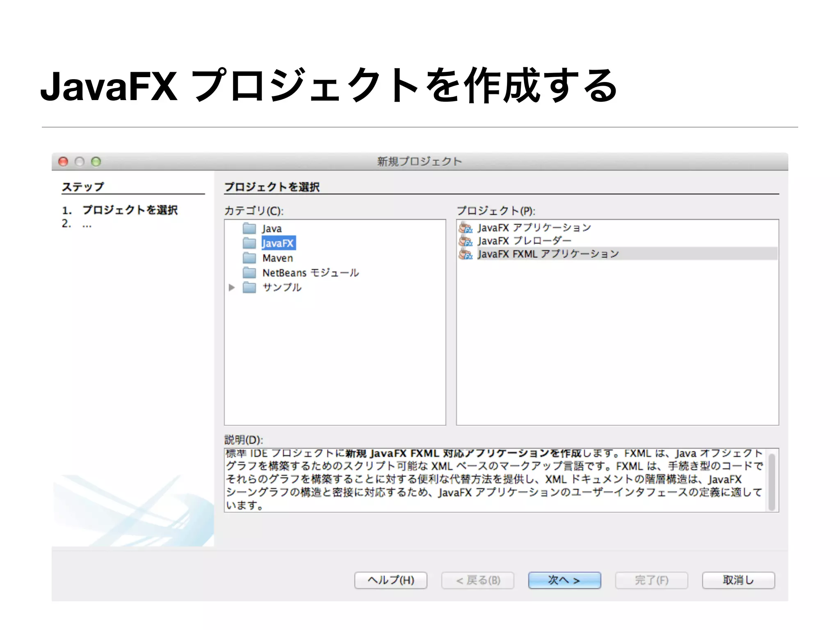This screenshot has height=630, width=840.
Task: Click the Java category folder icon
Action: click(249, 228)
